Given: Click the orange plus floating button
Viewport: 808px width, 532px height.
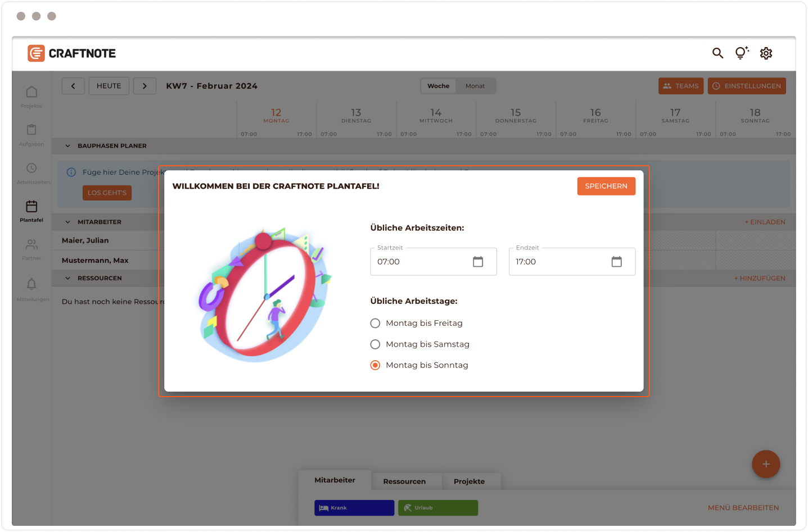Looking at the screenshot, I should click(766, 464).
